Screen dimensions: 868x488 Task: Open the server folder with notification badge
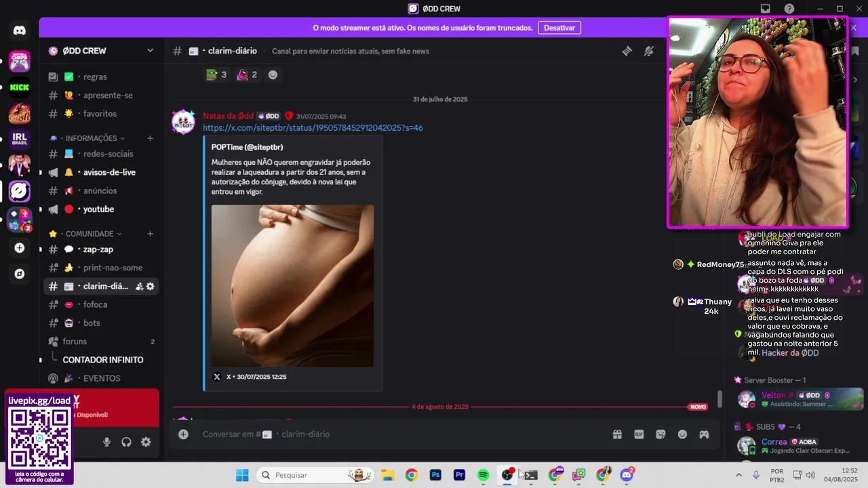(x=19, y=220)
